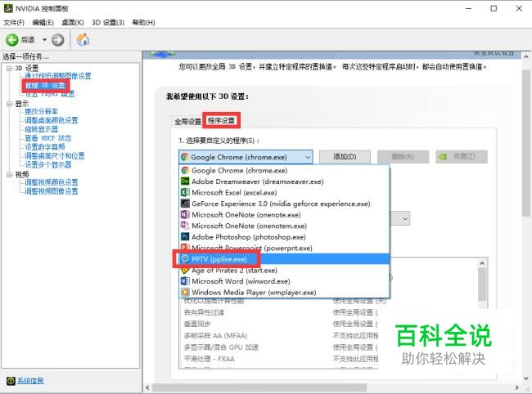
Task: Close the program selection combo box arrow
Action: [308, 157]
